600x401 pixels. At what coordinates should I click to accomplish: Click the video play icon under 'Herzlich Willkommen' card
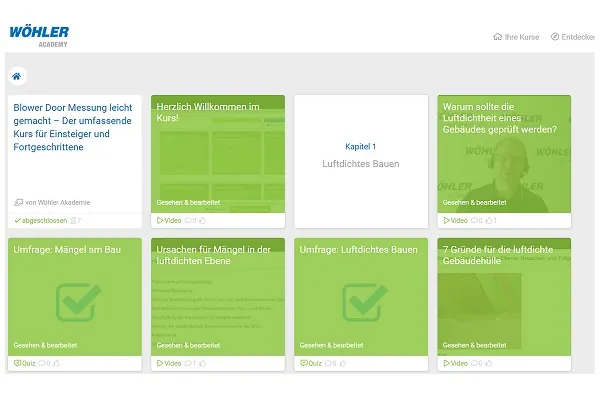click(x=160, y=220)
